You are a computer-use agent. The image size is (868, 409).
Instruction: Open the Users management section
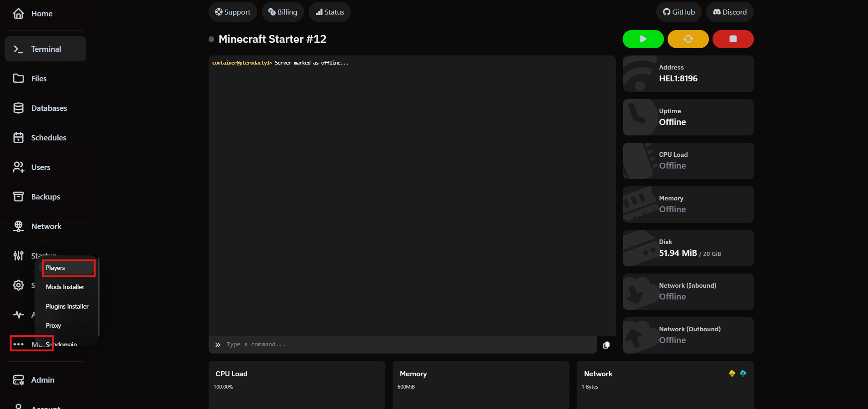point(19,167)
